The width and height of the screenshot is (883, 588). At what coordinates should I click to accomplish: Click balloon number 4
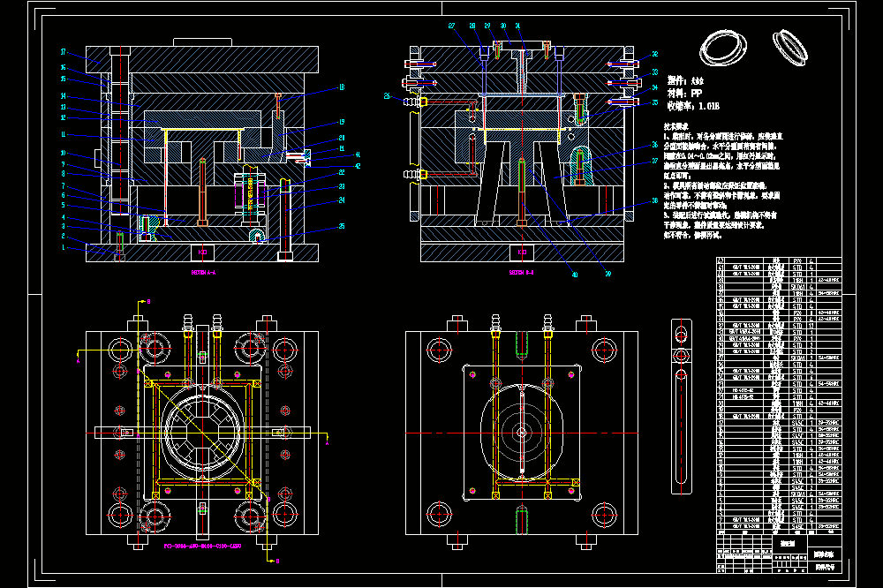tap(64, 217)
